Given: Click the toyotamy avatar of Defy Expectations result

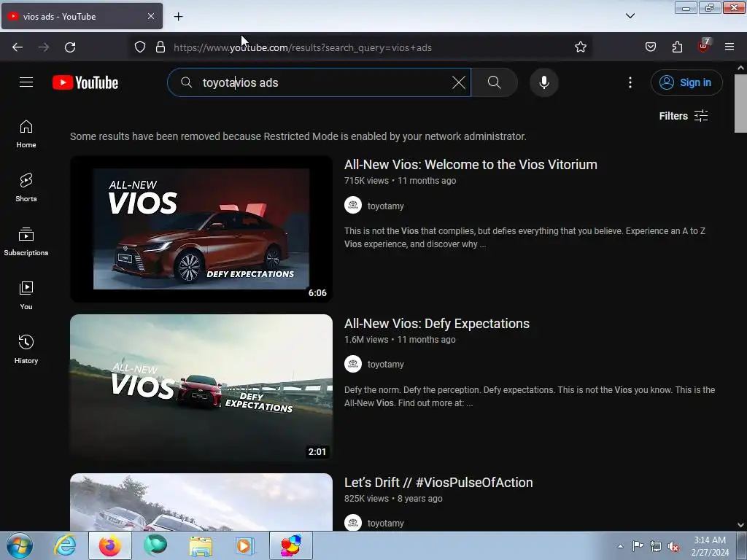Looking at the screenshot, I should click(x=353, y=364).
